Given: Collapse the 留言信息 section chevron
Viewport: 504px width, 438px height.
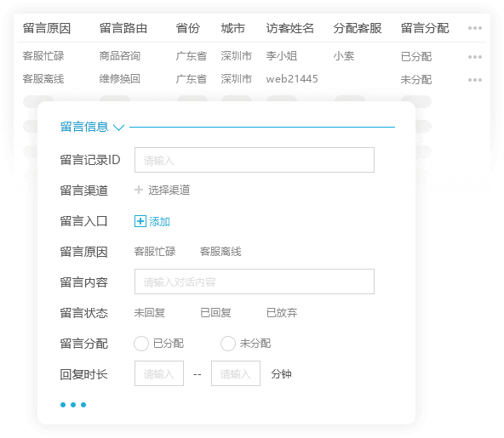Looking at the screenshot, I should [118, 128].
